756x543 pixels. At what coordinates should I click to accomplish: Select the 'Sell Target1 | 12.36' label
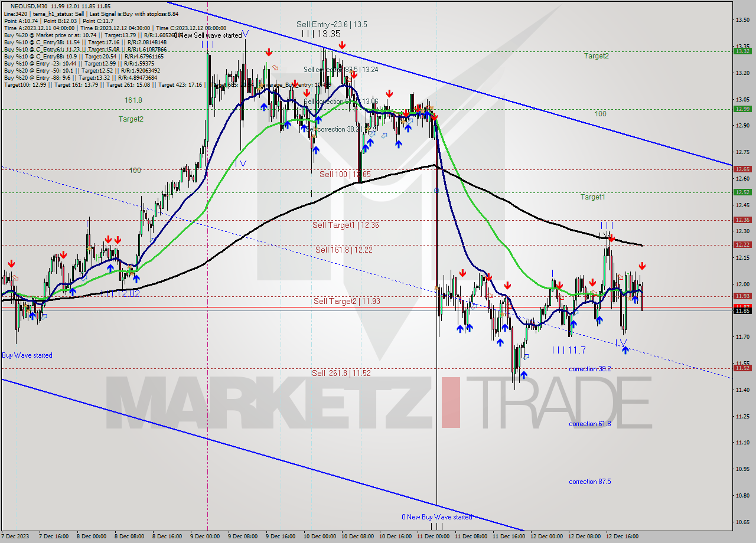pos(346,225)
